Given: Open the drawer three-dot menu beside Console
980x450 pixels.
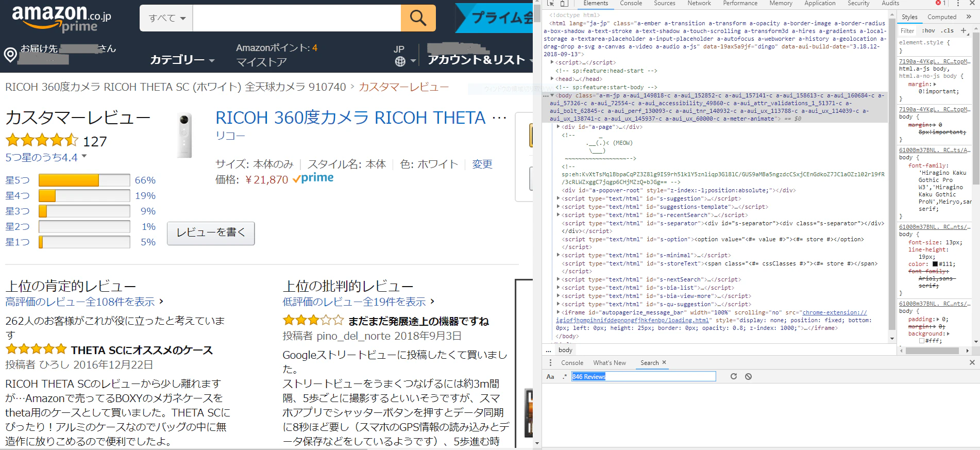Looking at the screenshot, I should (x=550, y=363).
